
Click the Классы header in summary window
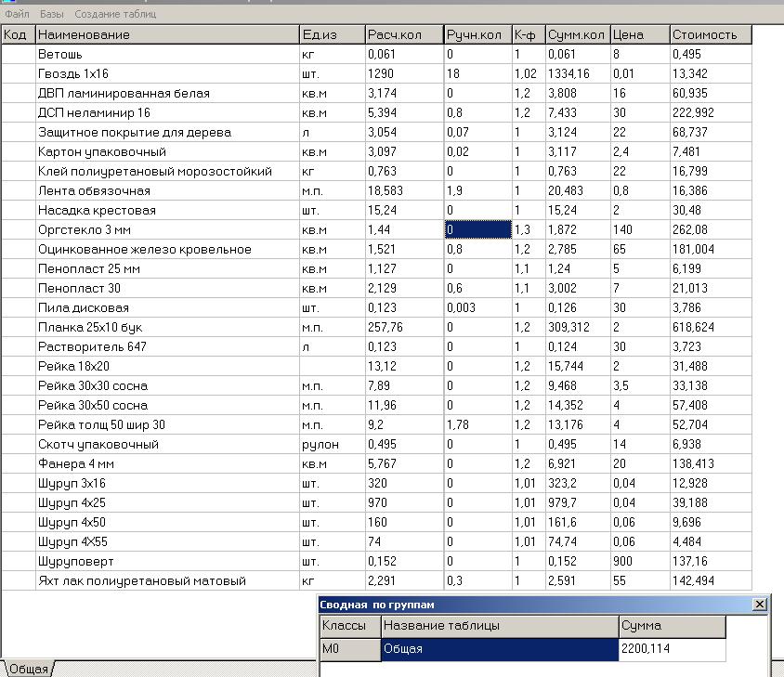350,626
